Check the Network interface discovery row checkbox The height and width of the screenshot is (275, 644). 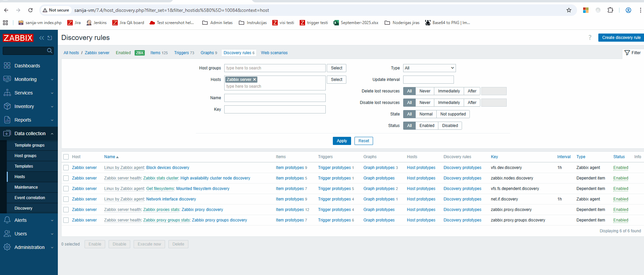(x=66, y=199)
